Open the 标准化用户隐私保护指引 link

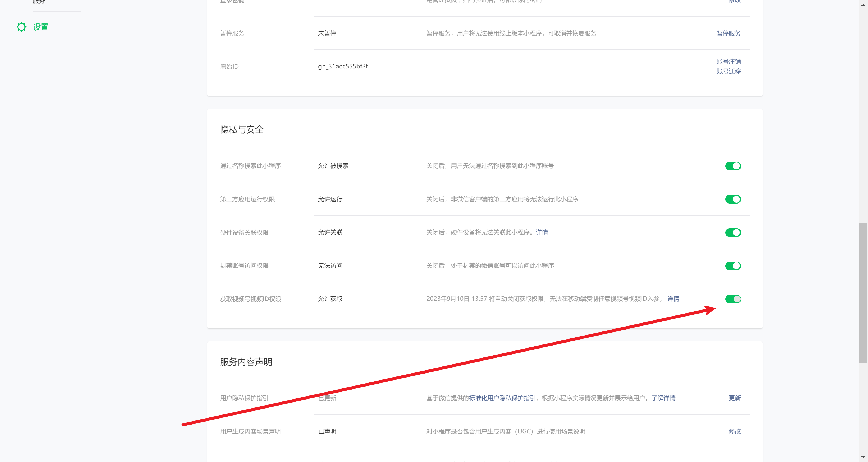coord(502,398)
